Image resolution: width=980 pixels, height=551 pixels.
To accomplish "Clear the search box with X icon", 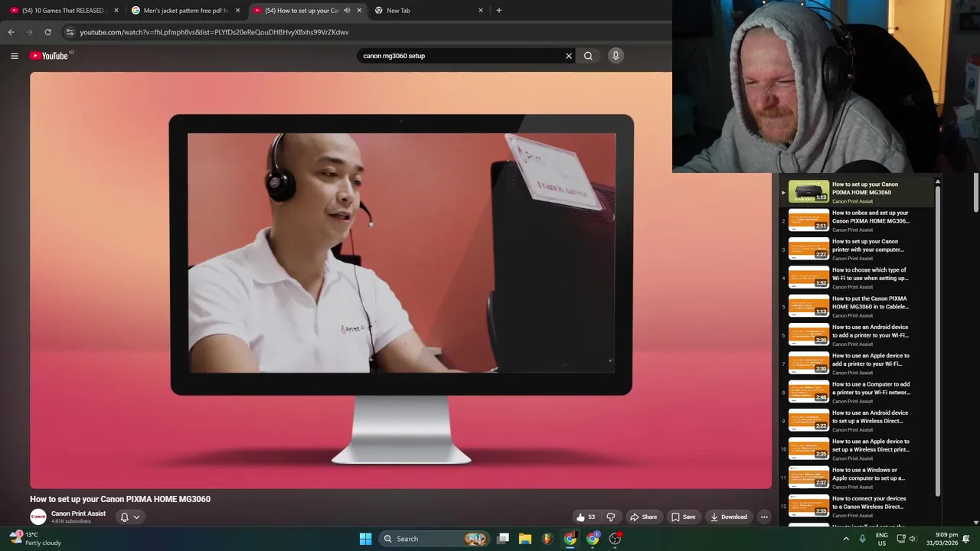I will [569, 56].
